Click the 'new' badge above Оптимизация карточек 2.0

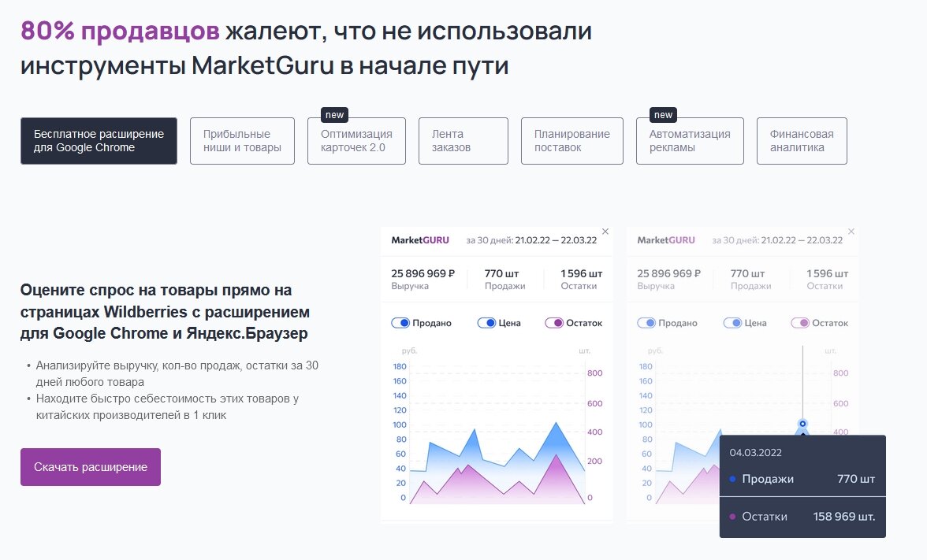[334, 114]
